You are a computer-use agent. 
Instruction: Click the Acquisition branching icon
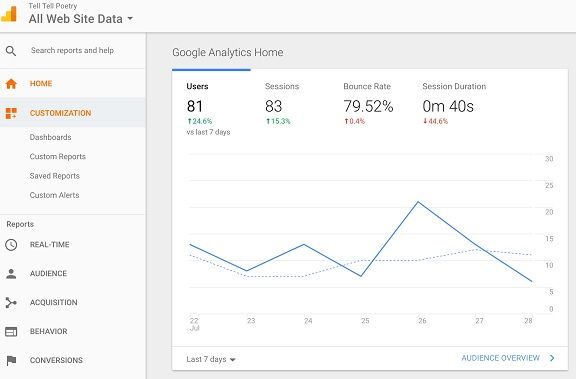tap(11, 303)
